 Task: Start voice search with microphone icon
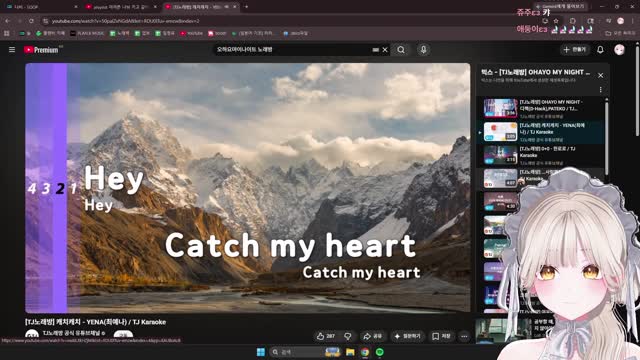click(423, 50)
